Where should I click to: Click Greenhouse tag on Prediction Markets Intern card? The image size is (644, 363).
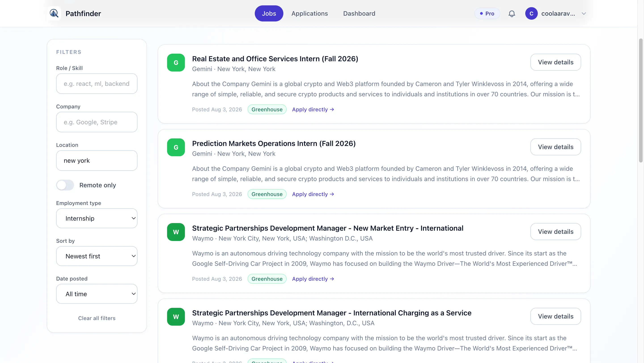pos(267,194)
